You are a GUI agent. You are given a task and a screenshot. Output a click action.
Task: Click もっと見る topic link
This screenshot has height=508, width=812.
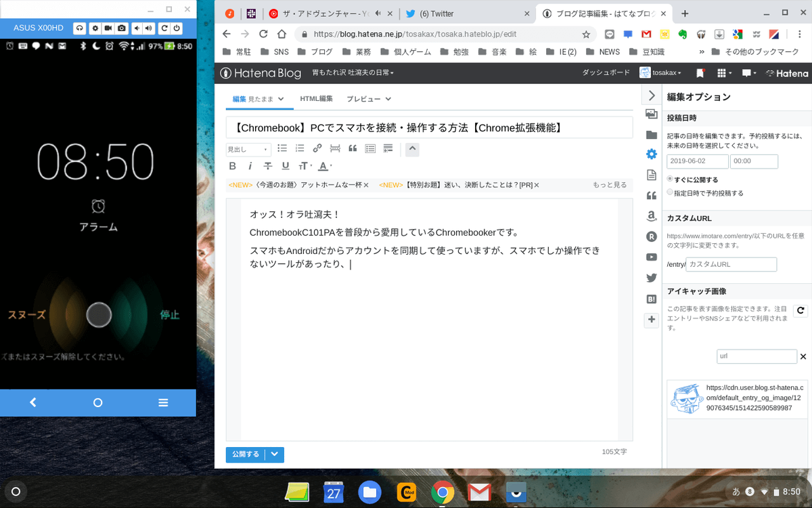point(610,185)
